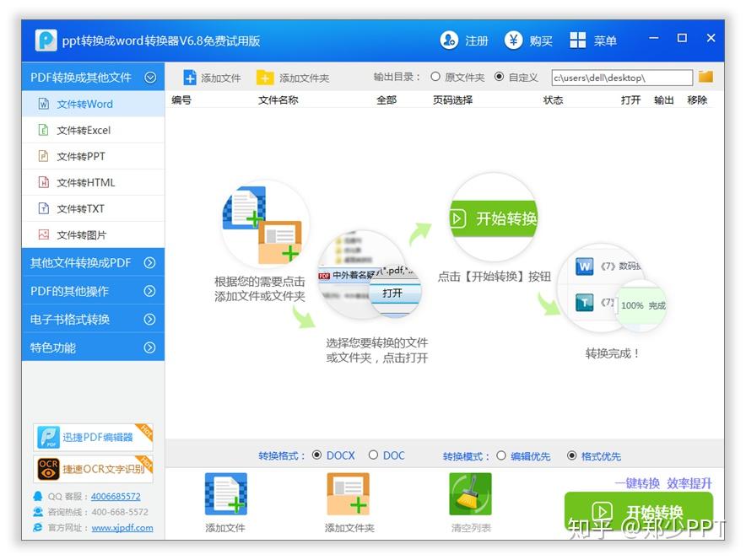Select 编辑优先 conversion mode
The width and height of the screenshot is (746, 560).
click(x=501, y=455)
